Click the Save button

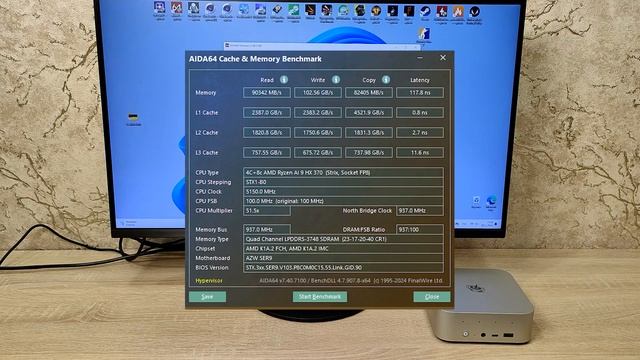pyautogui.click(x=207, y=297)
